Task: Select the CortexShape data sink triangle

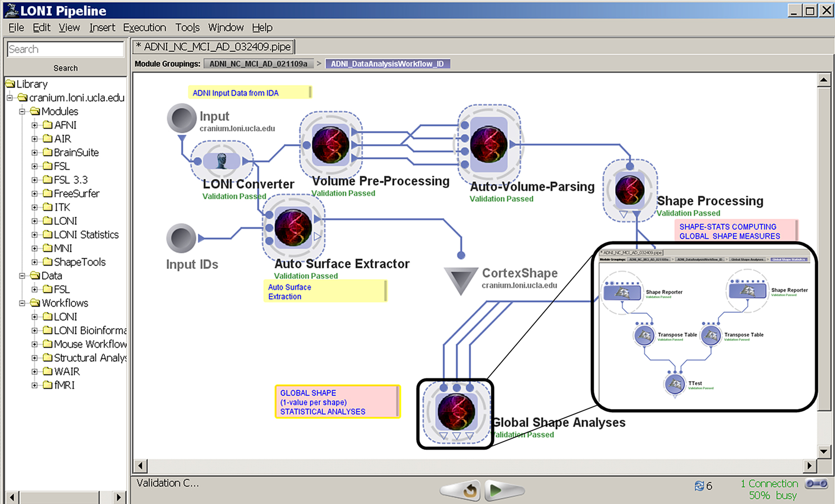Action: pyautogui.click(x=461, y=281)
